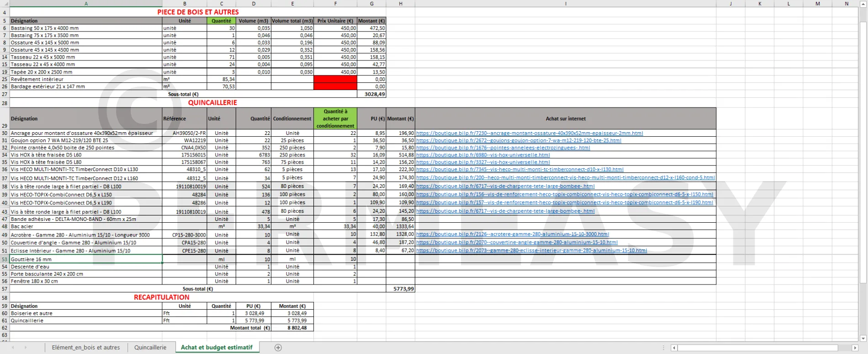Open the ancrage-montant-ossature boutique link

(529, 133)
